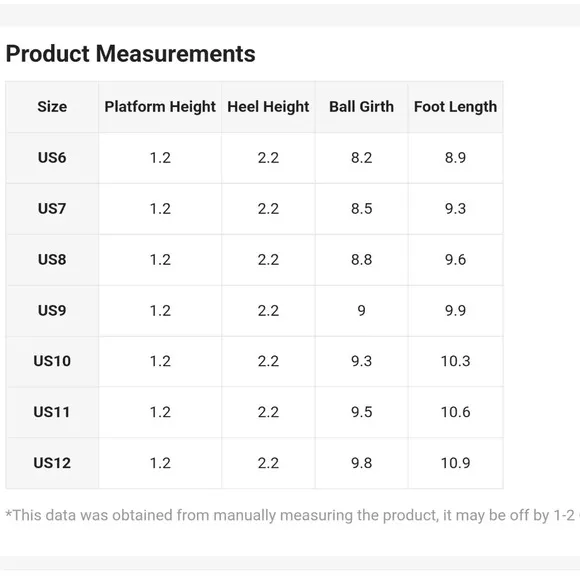Click the Ball Girth column header
Viewport: 580px width, 579px height.
click(361, 107)
